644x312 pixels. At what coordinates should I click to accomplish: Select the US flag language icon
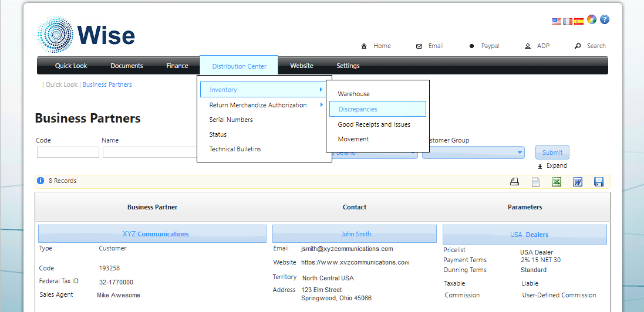(557, 21)
